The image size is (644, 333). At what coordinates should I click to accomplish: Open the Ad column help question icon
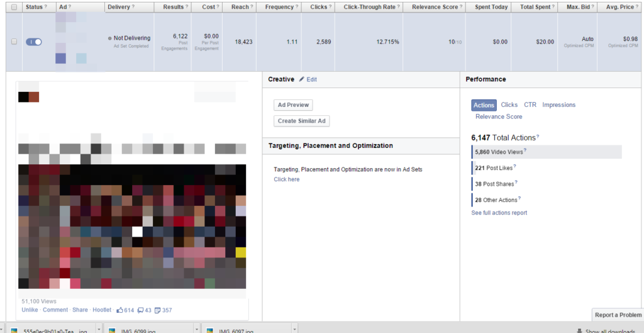pos(69,7)
